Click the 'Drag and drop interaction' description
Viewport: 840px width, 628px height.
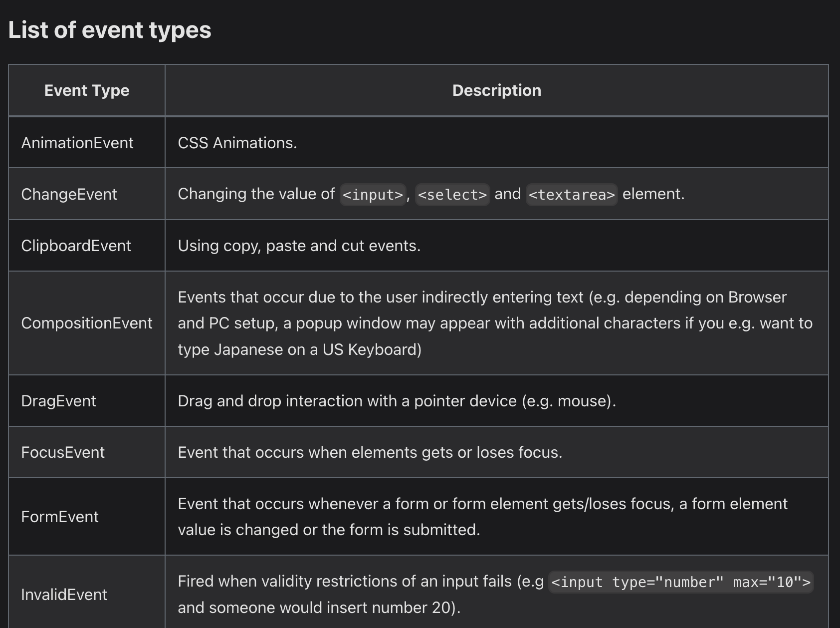(397, 401)
